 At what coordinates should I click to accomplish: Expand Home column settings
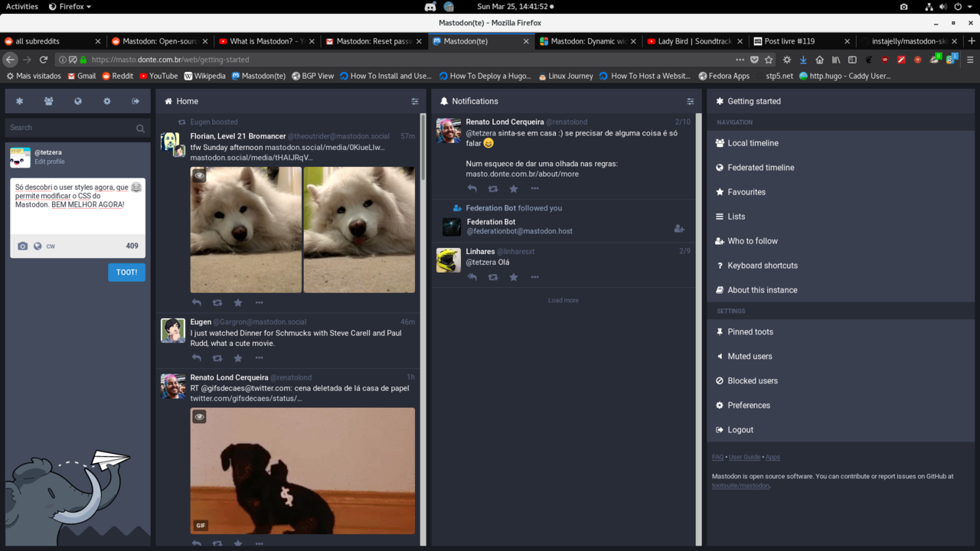pos(414,101)
